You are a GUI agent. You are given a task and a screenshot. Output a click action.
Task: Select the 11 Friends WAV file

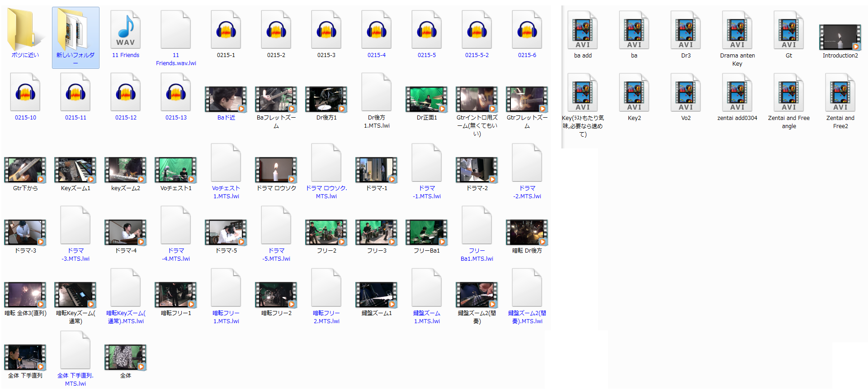(126, 30)
